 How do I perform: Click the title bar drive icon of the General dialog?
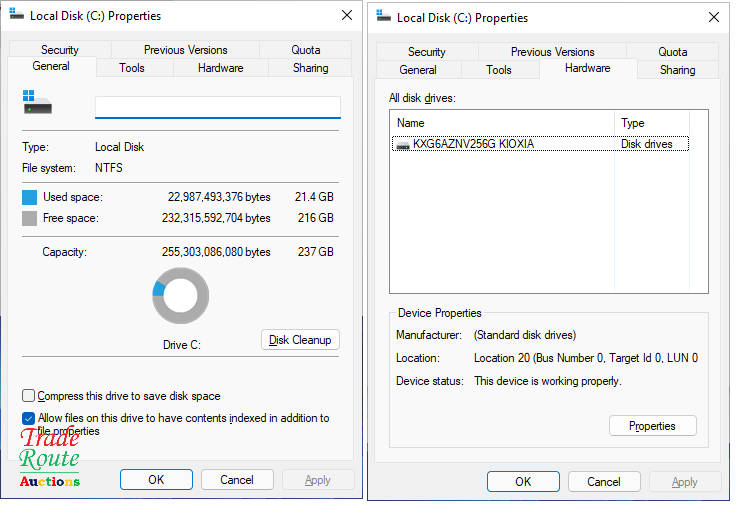(17, 16)
